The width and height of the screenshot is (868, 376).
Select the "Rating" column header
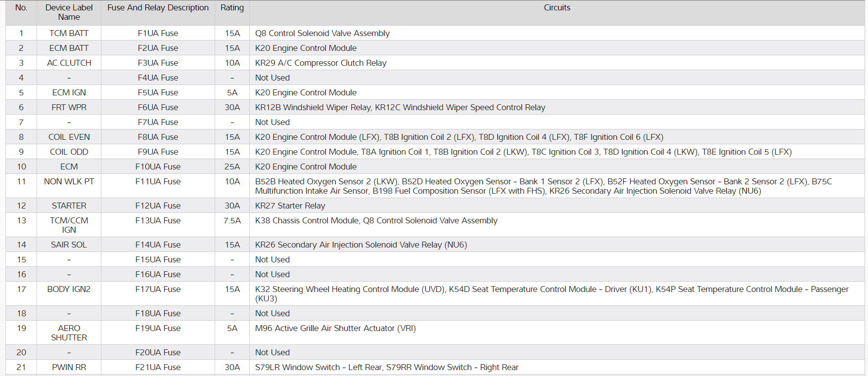pos(232,8)
